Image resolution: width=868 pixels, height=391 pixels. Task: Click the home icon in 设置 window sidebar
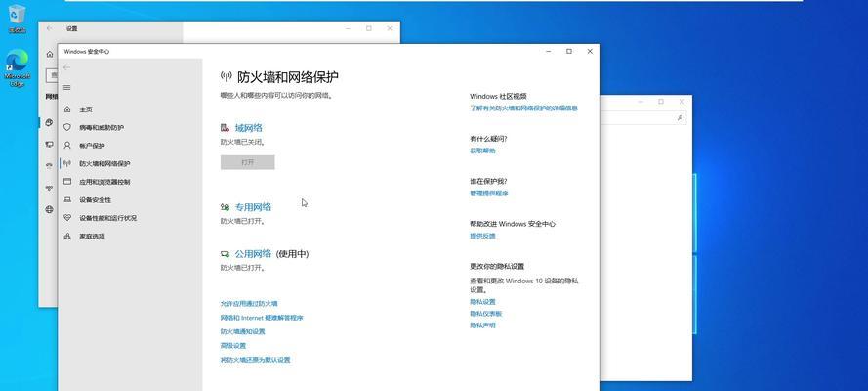50,55
